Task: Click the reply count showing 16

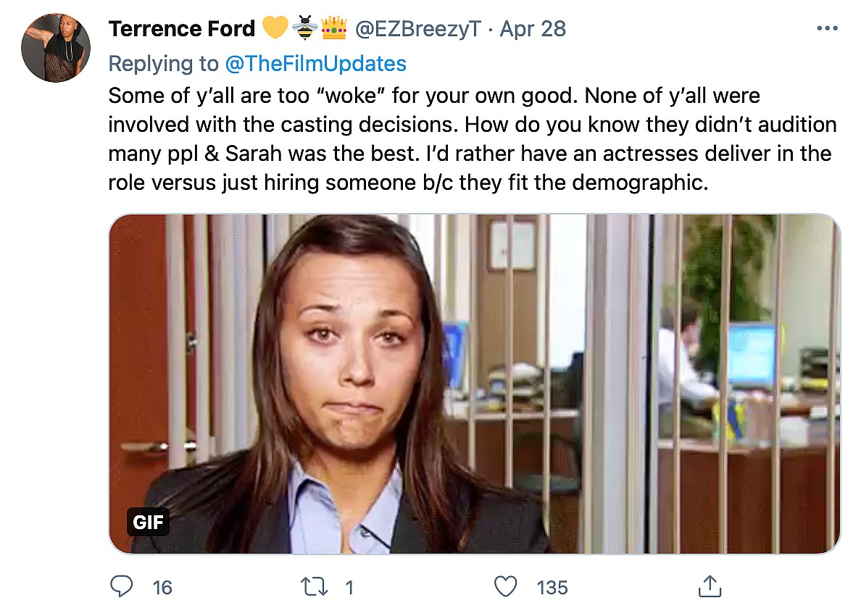Action: 162,587
